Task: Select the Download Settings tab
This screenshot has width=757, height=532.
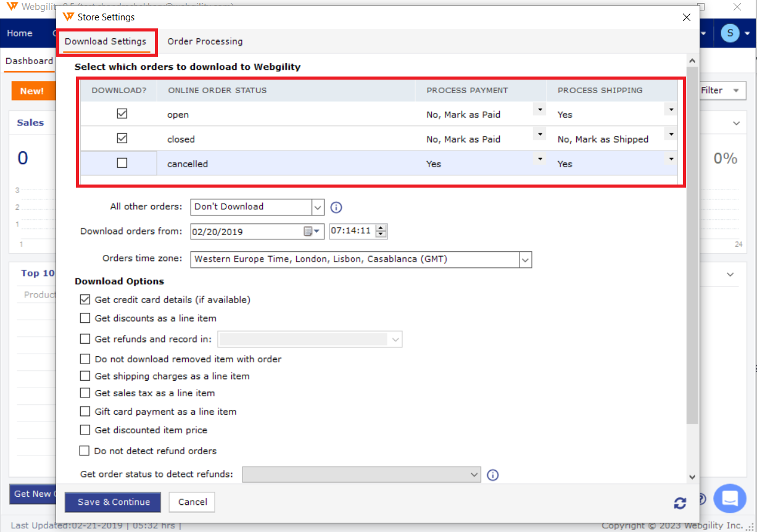Action: point(105,41)
